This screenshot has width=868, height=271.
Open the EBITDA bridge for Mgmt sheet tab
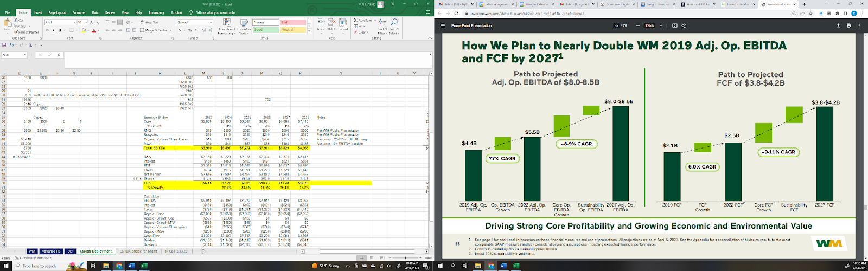[x=139, y=251]
